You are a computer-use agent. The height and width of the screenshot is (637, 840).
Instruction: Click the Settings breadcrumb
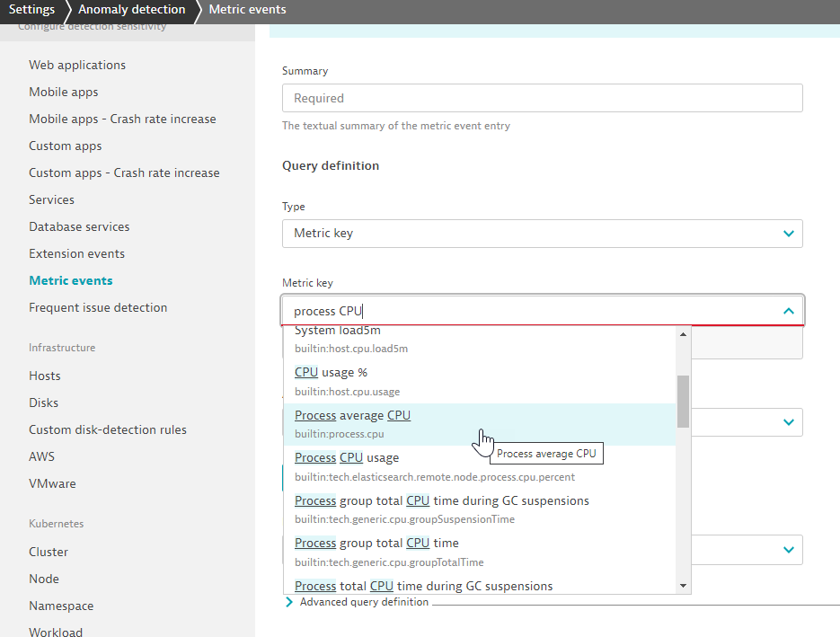(31, 10)
